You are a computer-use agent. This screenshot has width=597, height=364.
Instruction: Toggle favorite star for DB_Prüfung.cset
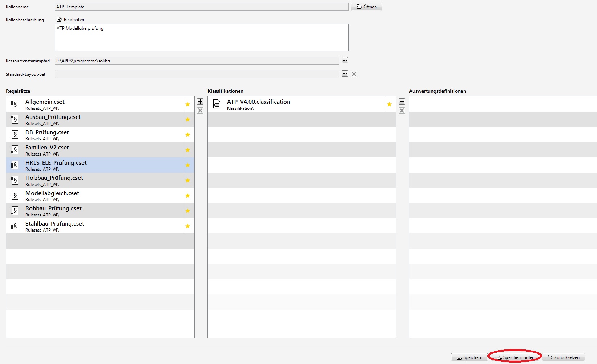[x=188, y=135]
